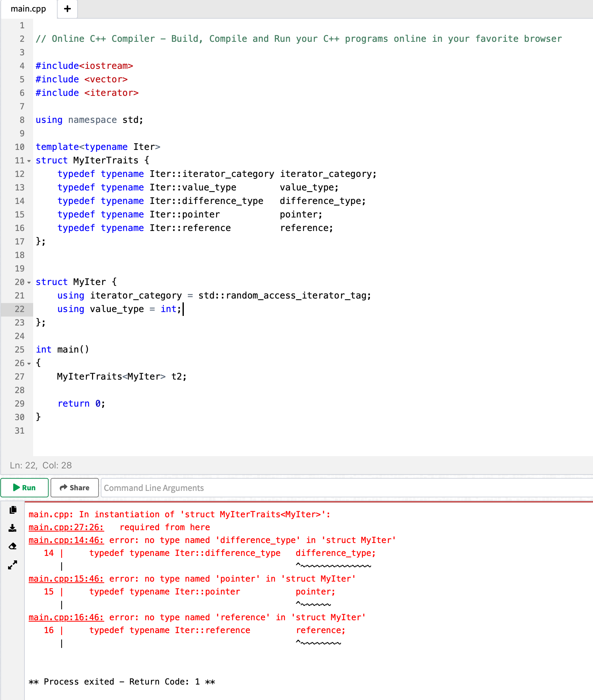Collapse the main function code fold

tap(29, 363)
